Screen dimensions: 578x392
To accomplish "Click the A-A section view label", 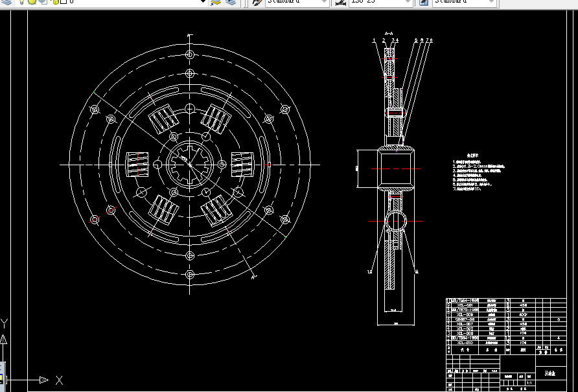I will point(389,34).
